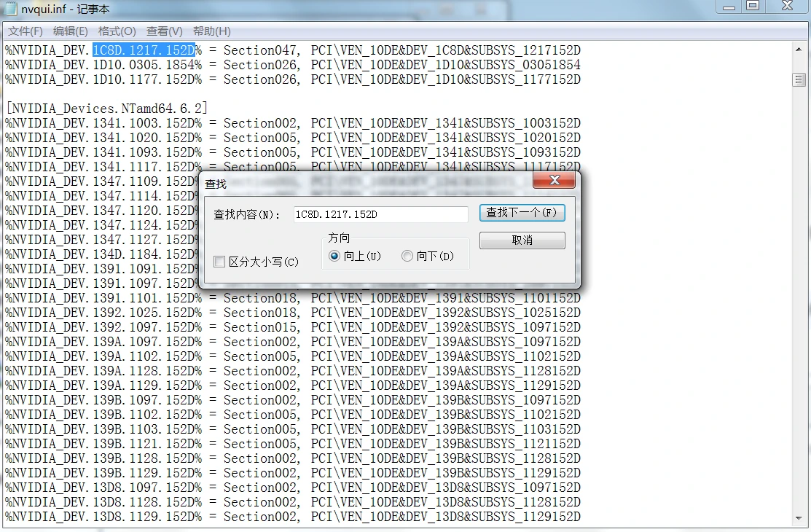Screen dimensions: 811x532
Task: Click the line with NVIDIA_DEV.1341.1093.152D
Action: click(293, 152)
